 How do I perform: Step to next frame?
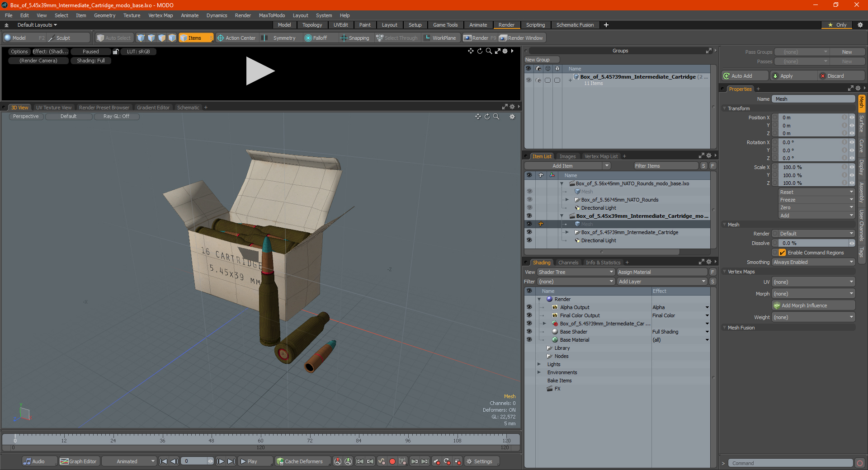click(221, 461)
